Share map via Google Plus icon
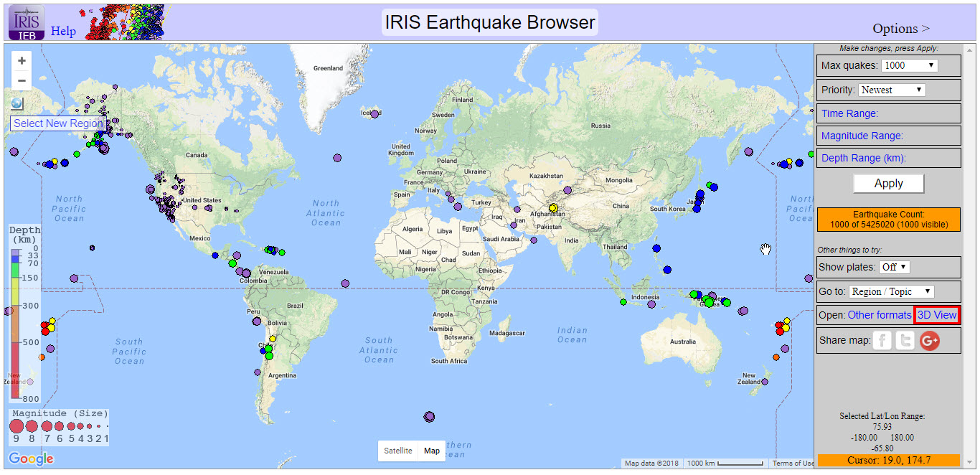Viewport: 980px width, 475px height. (x=930, y=341)
